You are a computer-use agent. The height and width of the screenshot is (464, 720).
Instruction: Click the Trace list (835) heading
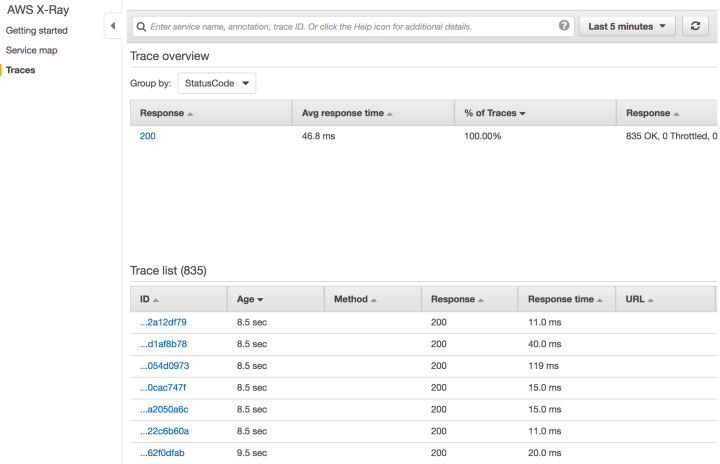[x=168, y=271]
